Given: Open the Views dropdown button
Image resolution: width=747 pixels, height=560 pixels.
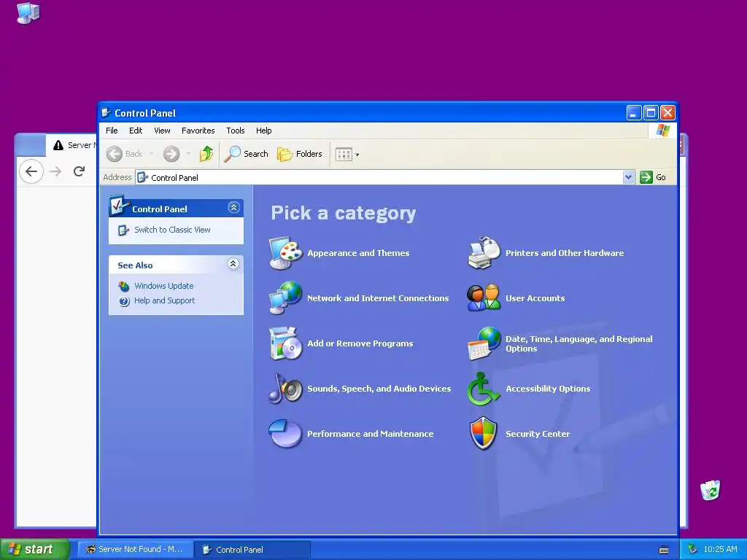Looking at the screenshot, I should (347, 154).
